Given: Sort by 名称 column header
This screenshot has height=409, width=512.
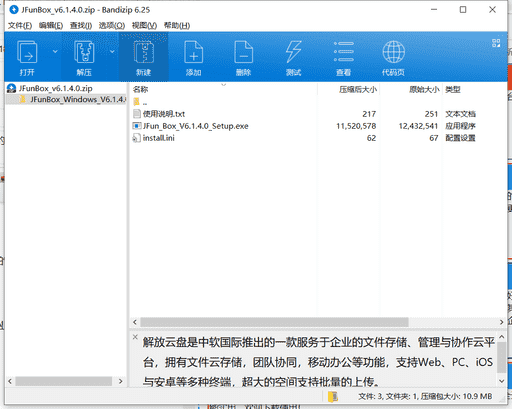Looking at the screenshot, I should (140, 89).
